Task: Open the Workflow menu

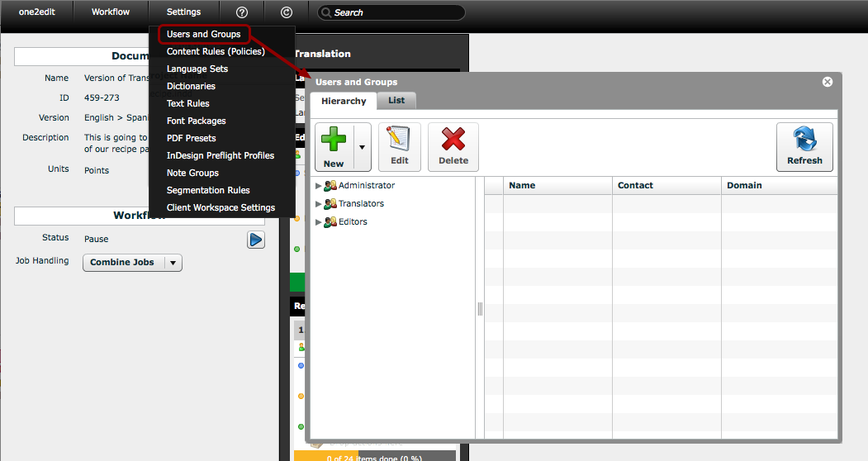Action: coord(111,12)
